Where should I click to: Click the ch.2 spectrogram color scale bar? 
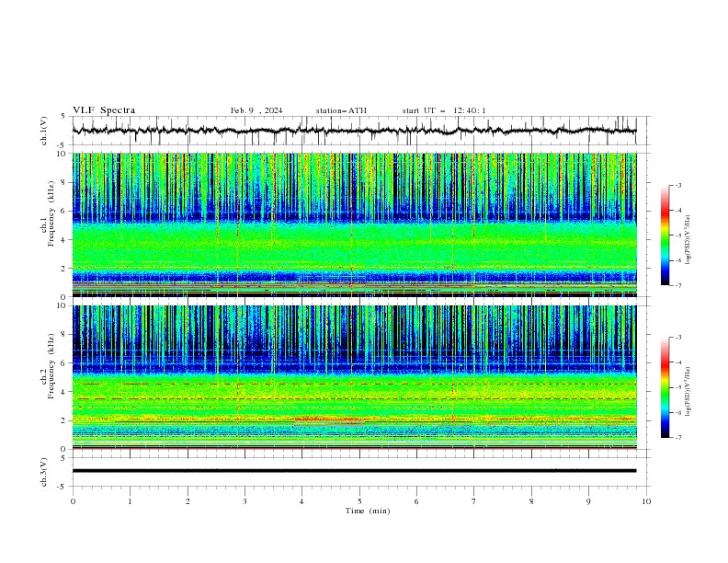click(x=665, y=387)
